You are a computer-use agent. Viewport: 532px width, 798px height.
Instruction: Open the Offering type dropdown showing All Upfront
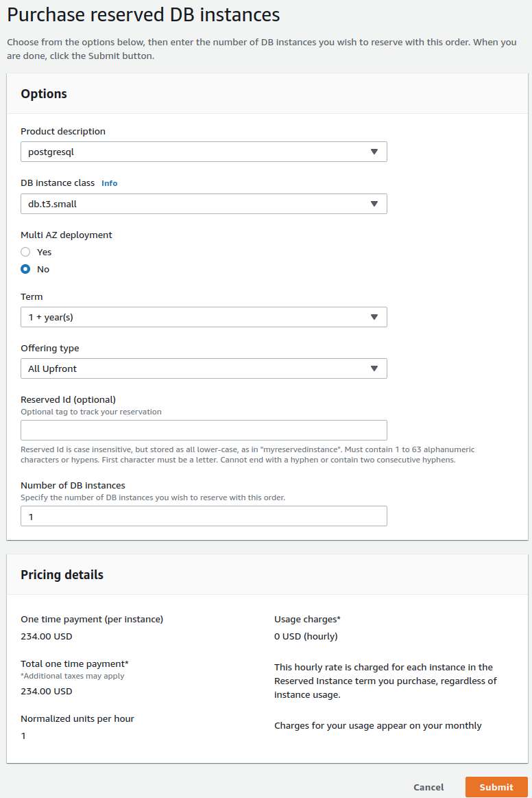pyautogui.click(x=204, y=368)
